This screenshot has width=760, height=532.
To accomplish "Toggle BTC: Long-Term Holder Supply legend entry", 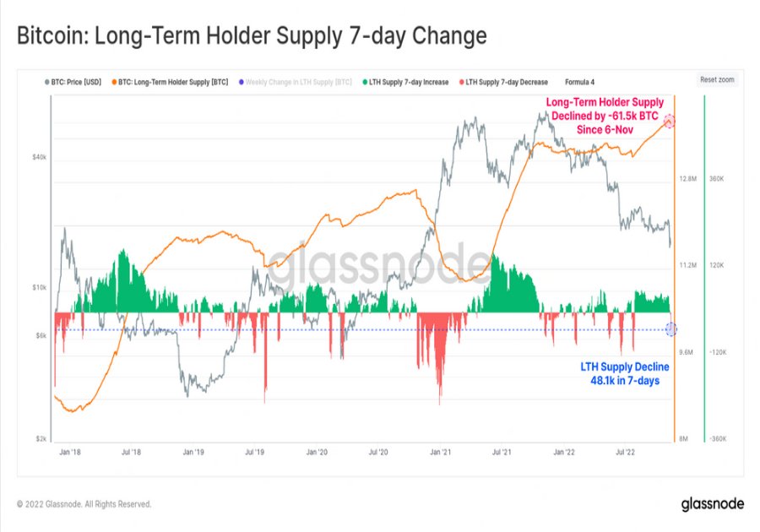I will tap(170, 83).
